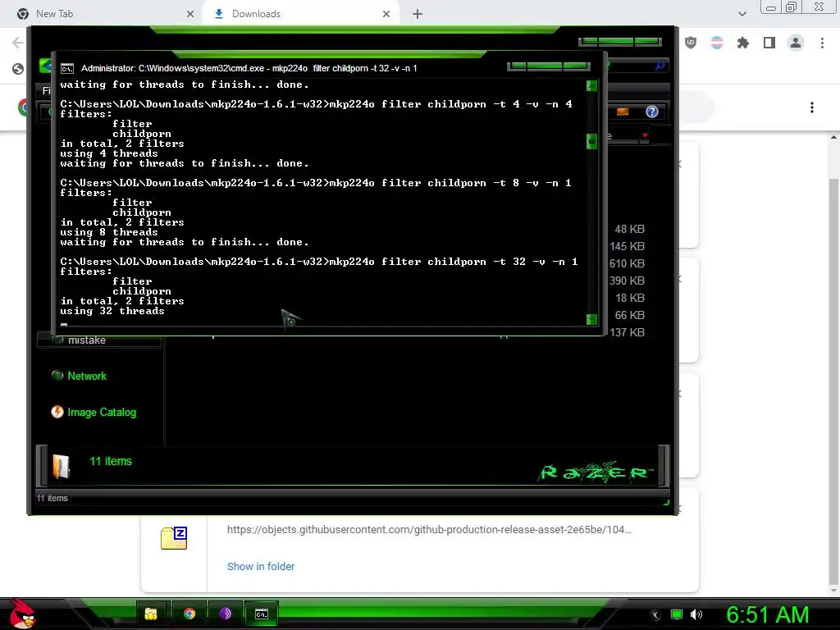
Task: Open File Explorer from the taskbar
Action: coord(151,614)
